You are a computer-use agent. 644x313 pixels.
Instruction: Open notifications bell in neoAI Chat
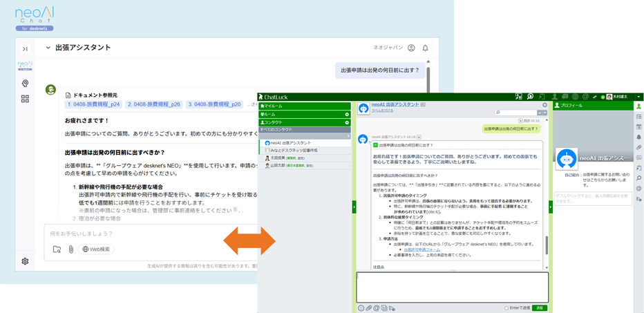tap(425, 48)
